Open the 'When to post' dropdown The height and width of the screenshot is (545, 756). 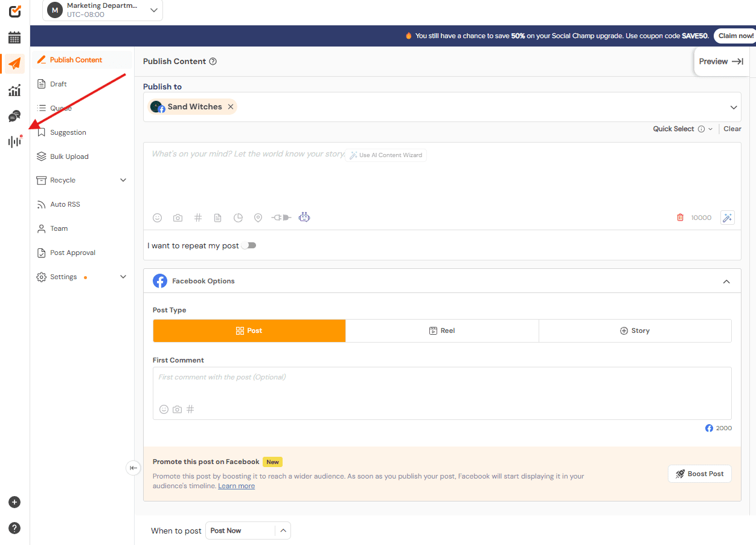[248, 530]
